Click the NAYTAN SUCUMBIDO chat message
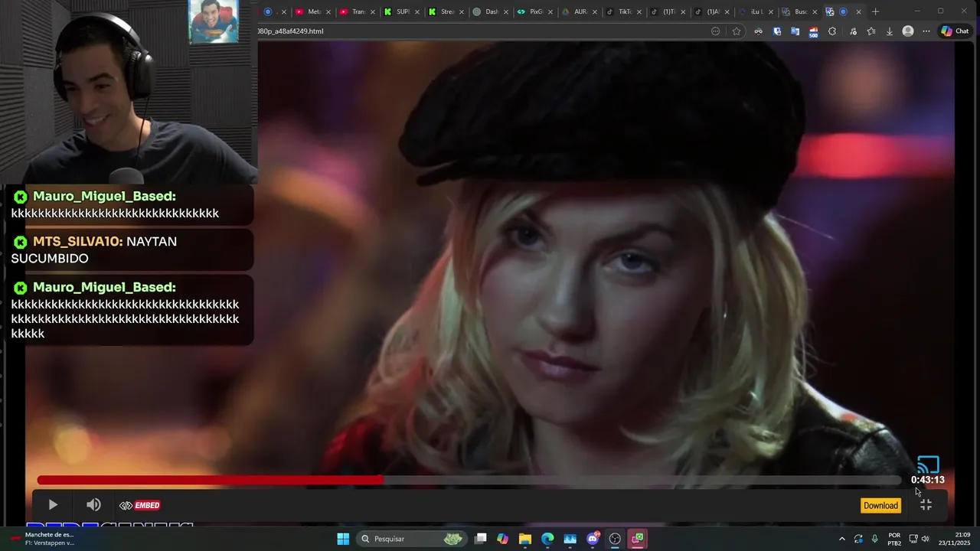Viewport: 980px width, 551px height. 93,249
